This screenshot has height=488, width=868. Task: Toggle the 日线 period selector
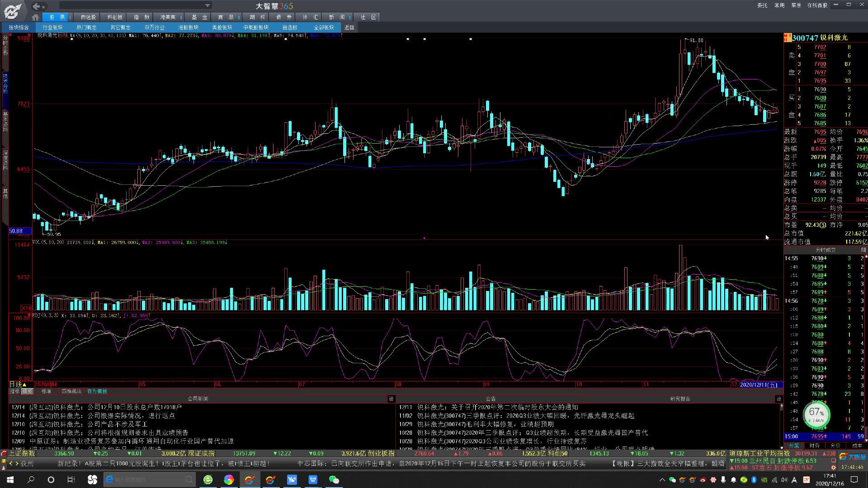tap(18, 385)
